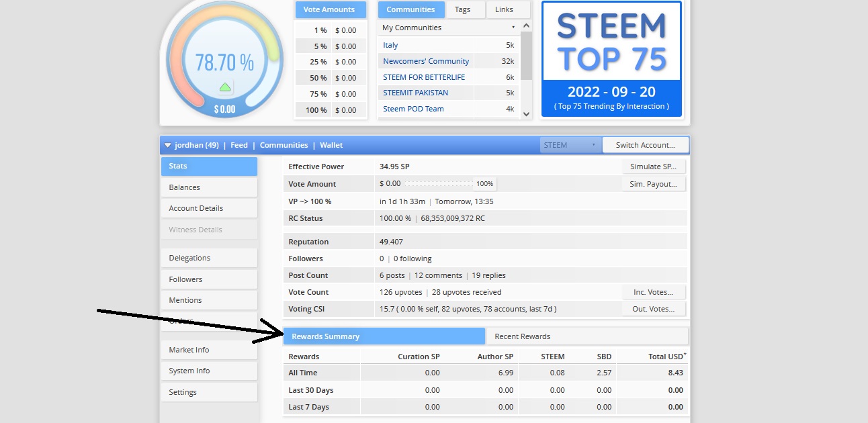Image resolution: width=868 pixels, height=423 pixels.
Task: Select the Recent Rewards tab
Action: (x=587, y=336)
